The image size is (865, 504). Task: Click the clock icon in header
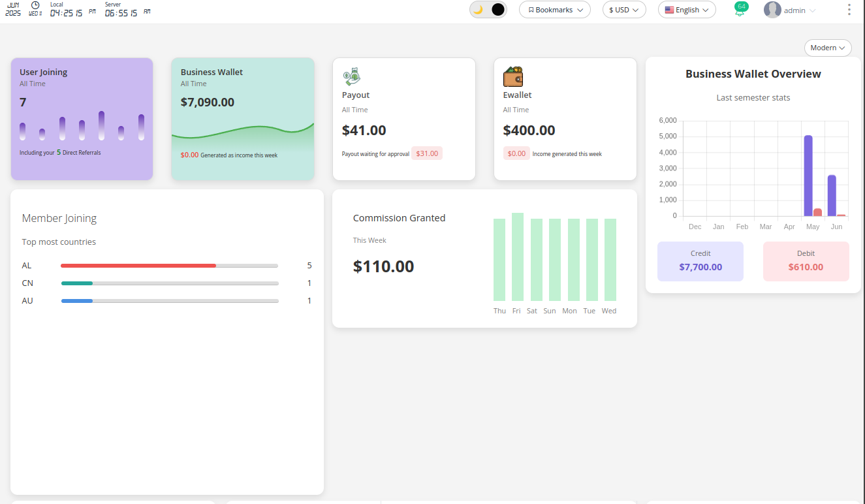pyautogui.click(x=35, y=5)
